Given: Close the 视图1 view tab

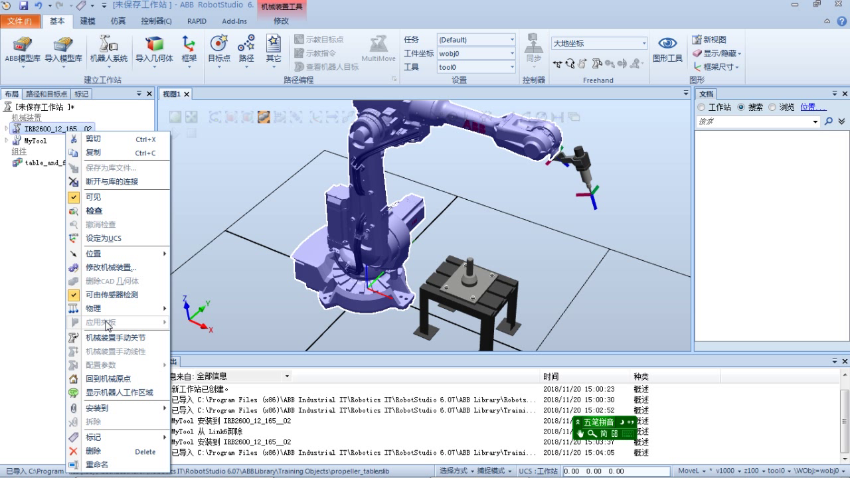Looking at the screenshot, I should 186,94.
